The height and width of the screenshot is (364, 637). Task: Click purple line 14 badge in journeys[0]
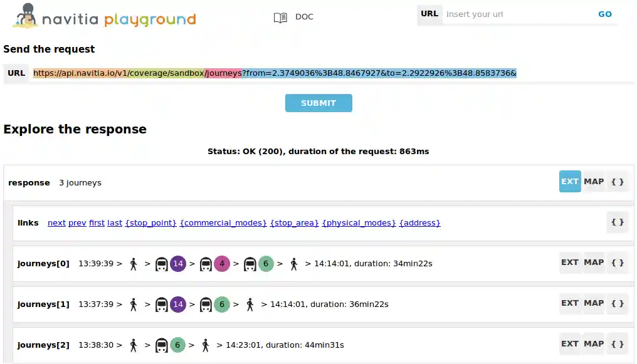click(178, 264)
